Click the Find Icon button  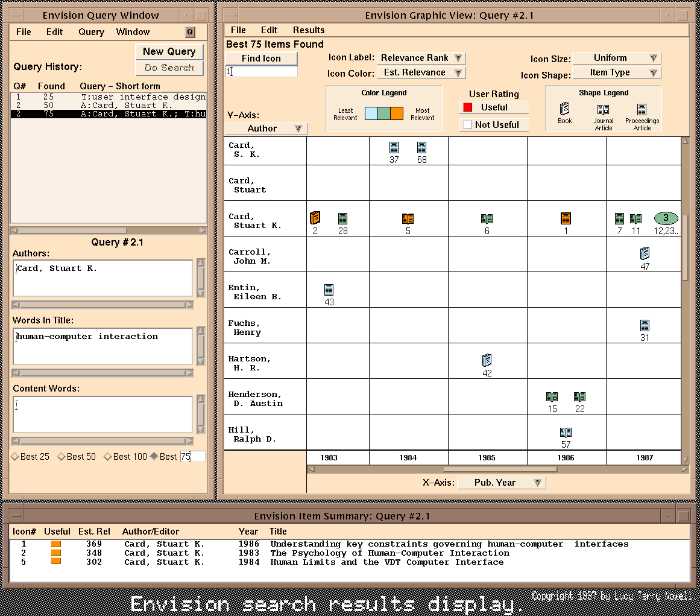[x=261, y=59]
